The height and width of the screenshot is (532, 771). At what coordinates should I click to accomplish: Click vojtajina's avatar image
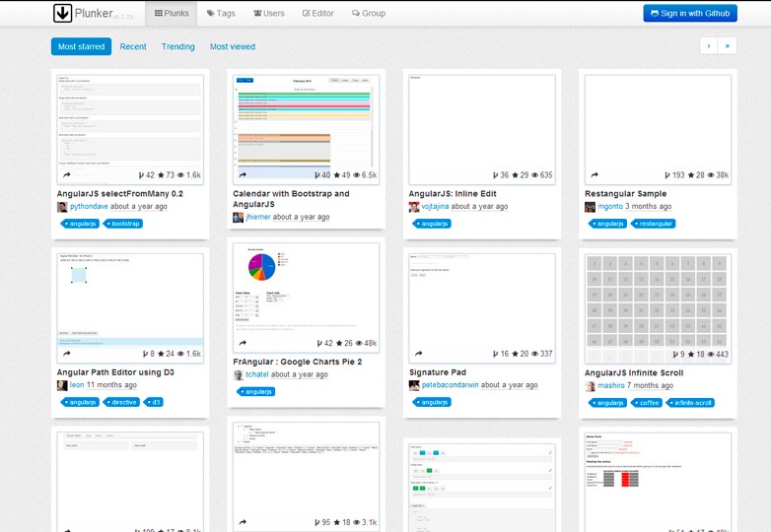pyautogui.click(x=414, y=207)
